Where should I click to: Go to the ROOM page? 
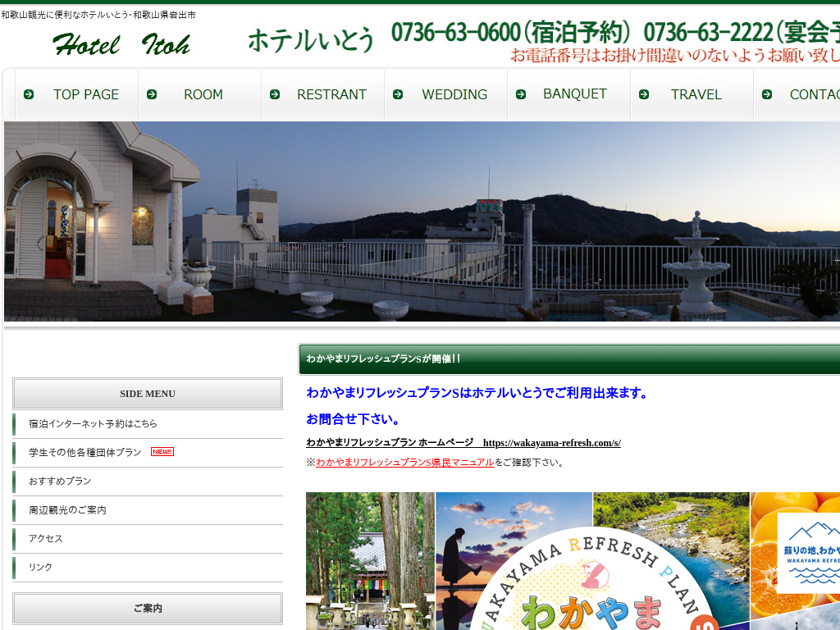click(200, 94)
